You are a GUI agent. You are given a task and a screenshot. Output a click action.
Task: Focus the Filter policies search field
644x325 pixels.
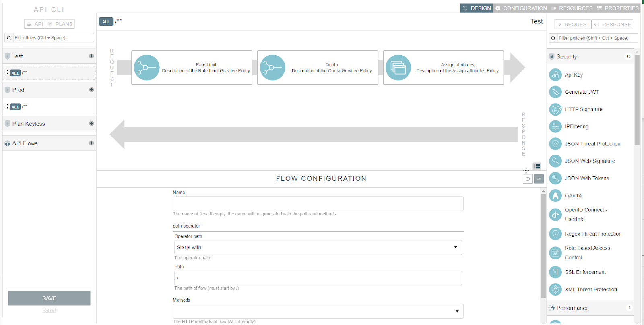(593, 38)
